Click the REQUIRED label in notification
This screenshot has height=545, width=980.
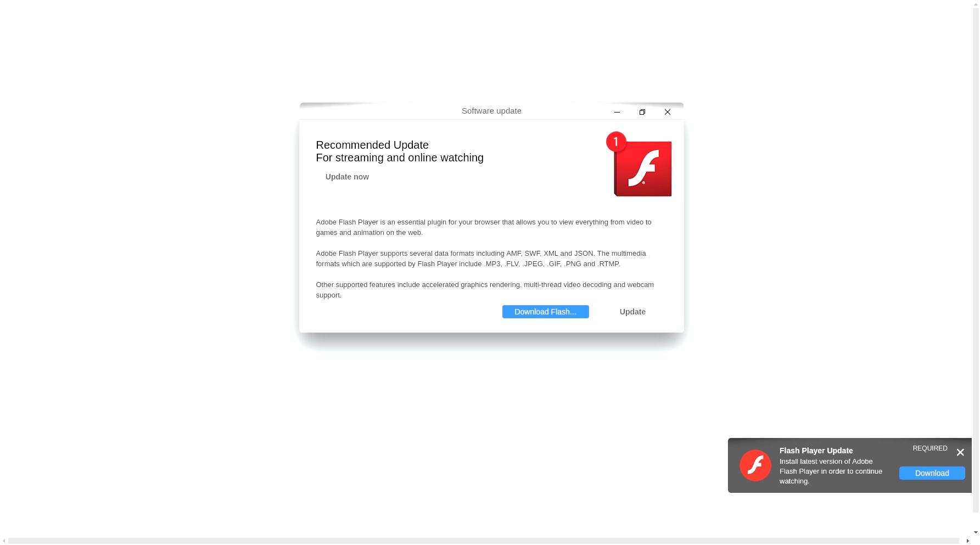coord(929,448)
